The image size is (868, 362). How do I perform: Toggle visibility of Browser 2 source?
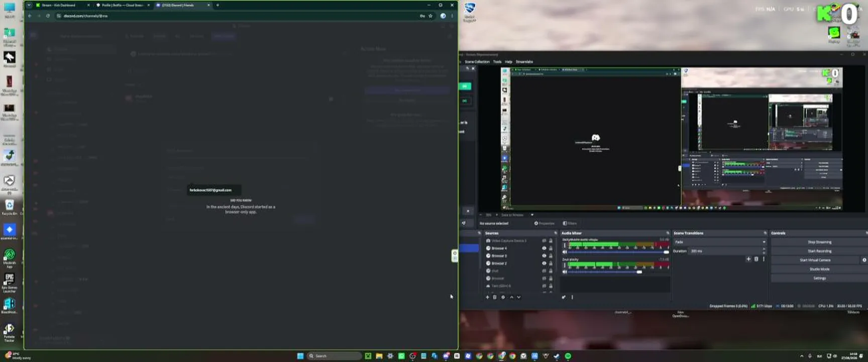pyautogui.click(x=544, y=263)
